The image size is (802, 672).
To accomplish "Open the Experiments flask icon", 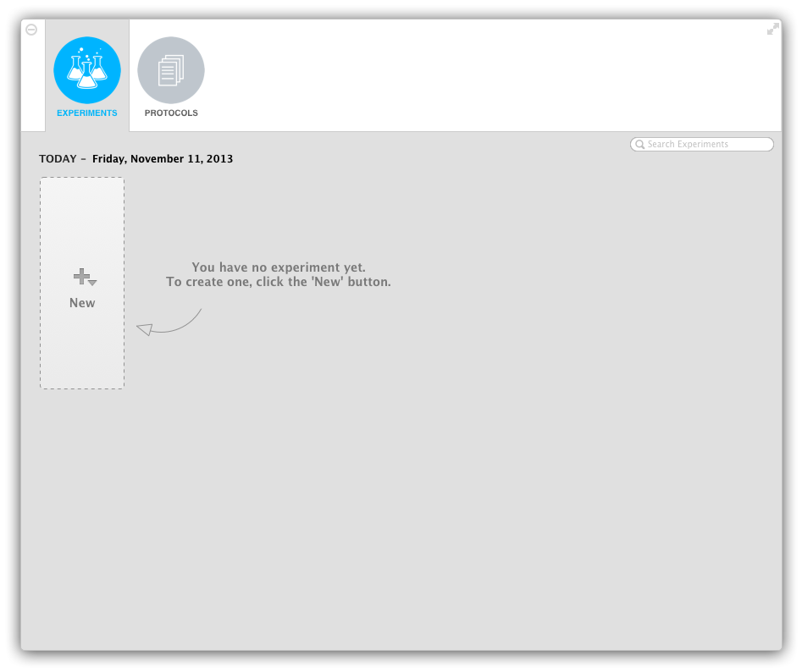I will click(87, 70).
